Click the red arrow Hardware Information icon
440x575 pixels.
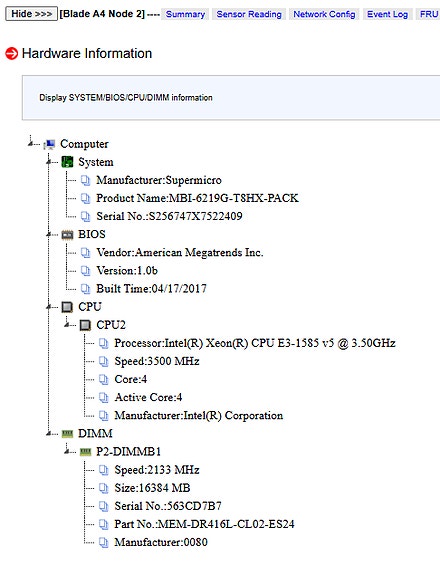point(11,54)
